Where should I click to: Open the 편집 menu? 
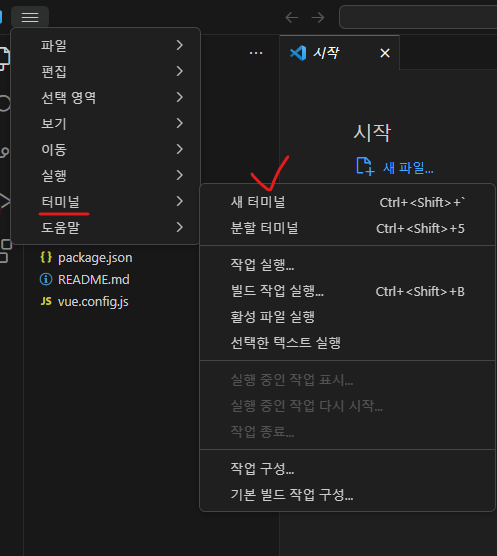[105, 71]
